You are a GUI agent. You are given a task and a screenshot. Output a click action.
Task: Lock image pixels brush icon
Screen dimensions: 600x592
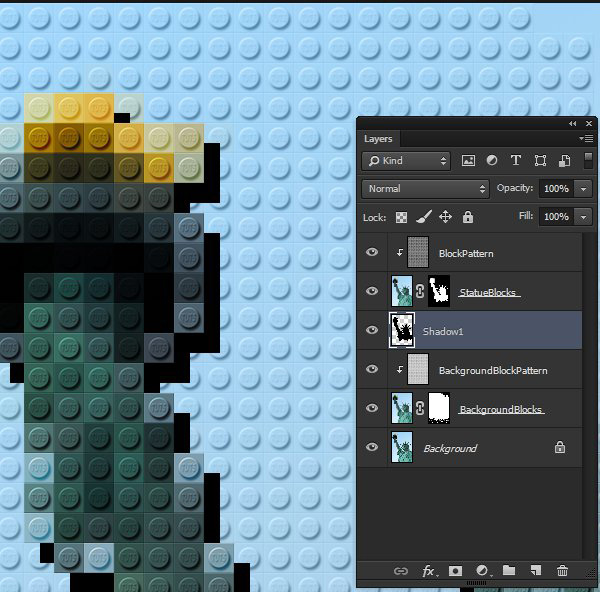pyautogui.click(x=424, y=217)
